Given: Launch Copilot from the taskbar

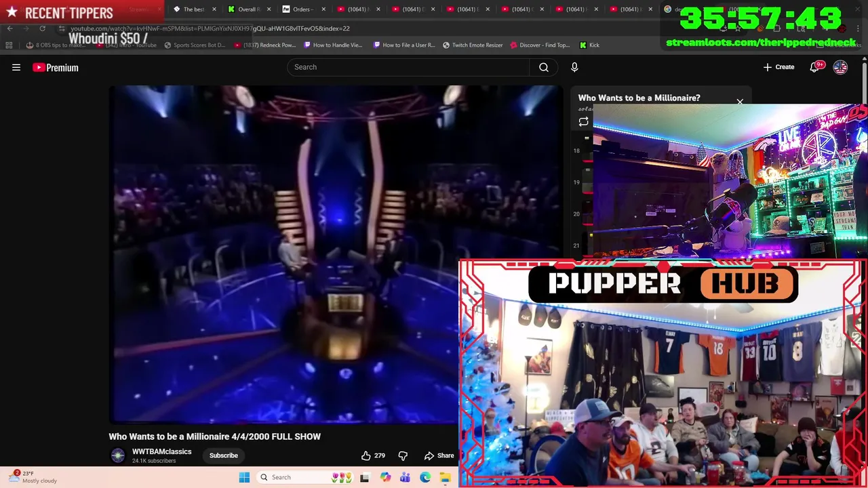Looking at the screenshot, I should 385,477.
